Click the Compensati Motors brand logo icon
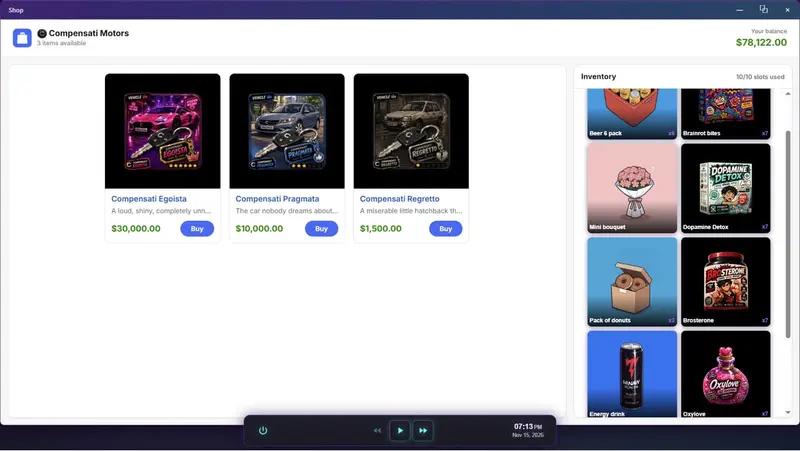This screenshot has width=800, height=451. (42, 33)
